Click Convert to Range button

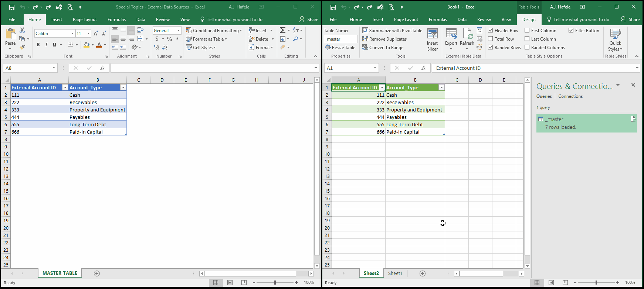pyautogui.click(x=383, y=47)
